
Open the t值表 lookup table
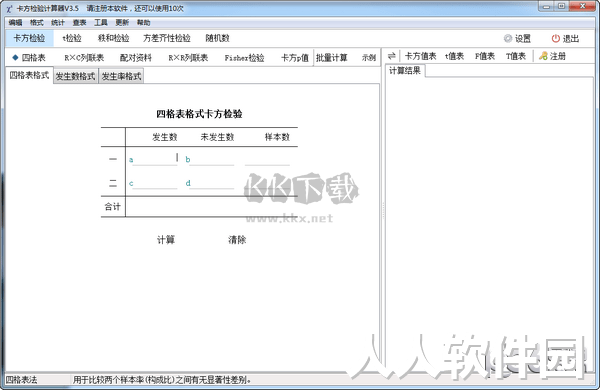point(454,56)
